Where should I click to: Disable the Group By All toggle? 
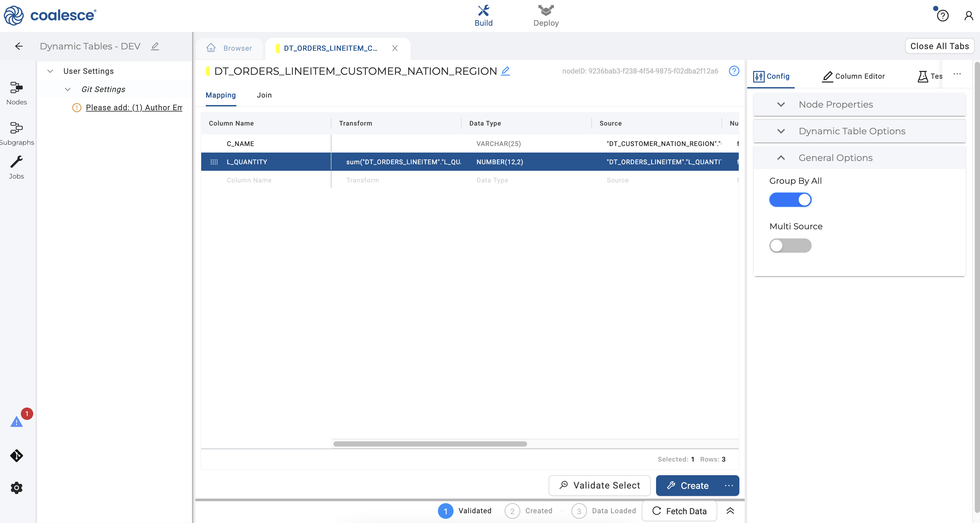tap(790, 200)
